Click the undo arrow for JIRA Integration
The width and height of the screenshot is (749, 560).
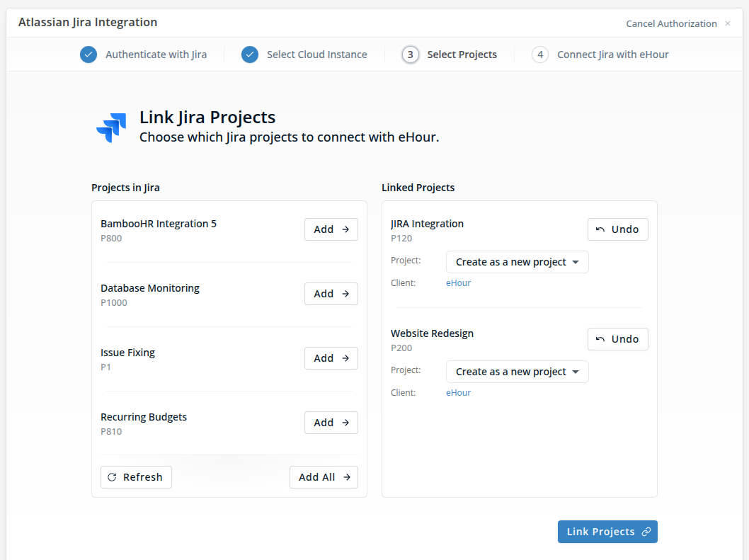pos(600,229)
